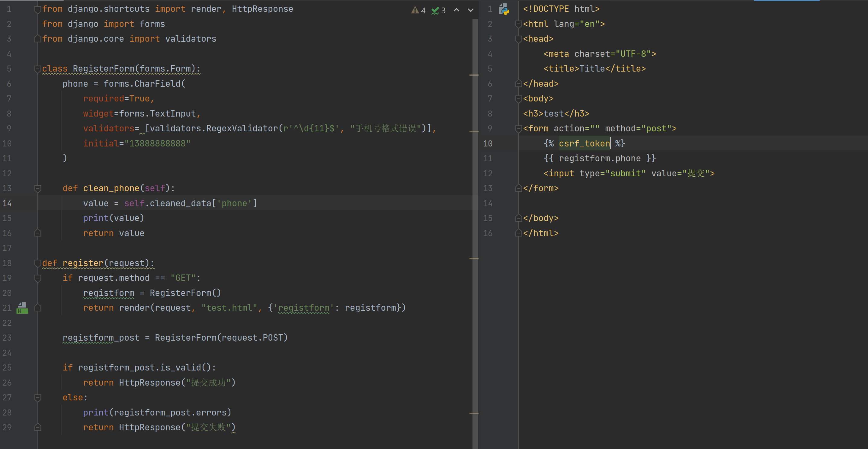Click csrf_token text in HTML template
Screen dimensions: 868x449
584,144
